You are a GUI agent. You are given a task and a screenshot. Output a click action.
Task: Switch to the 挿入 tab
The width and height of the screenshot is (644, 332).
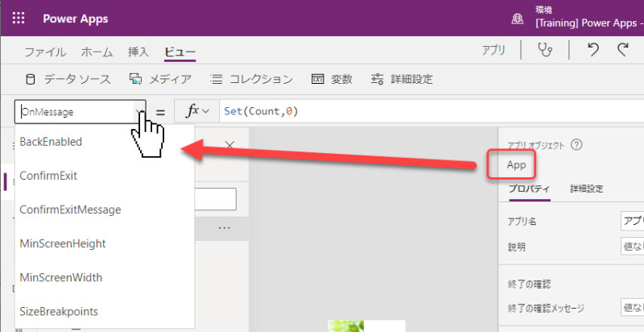138,52
